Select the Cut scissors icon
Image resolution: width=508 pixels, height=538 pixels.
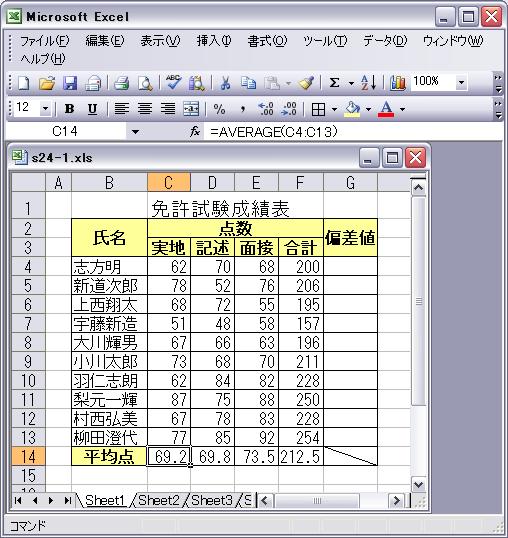click(x=225, y=83)
